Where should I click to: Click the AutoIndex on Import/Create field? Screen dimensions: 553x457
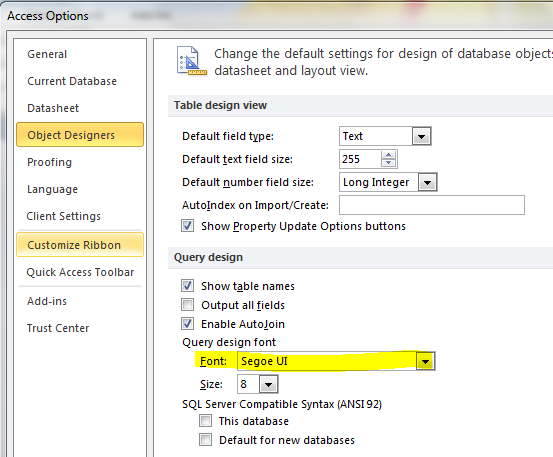pos(432,205)
